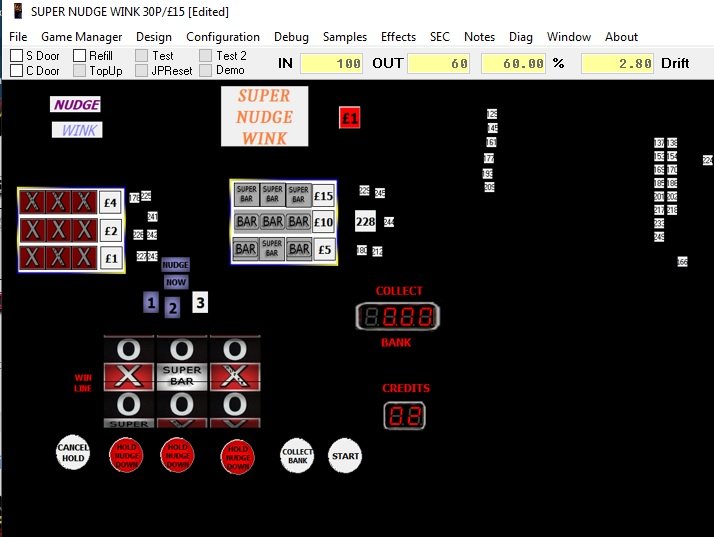Toggle the S Door checkbox
Image resolution: width=714 pixels, height=537 pixels.
click(16, 56)
